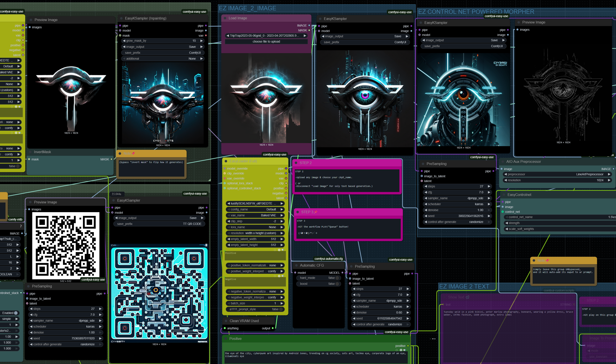Image resolution: width=616 pixels, height=364 pixels.
Task: Click the pin icon on the bypass Note
Action: (133, 153)
